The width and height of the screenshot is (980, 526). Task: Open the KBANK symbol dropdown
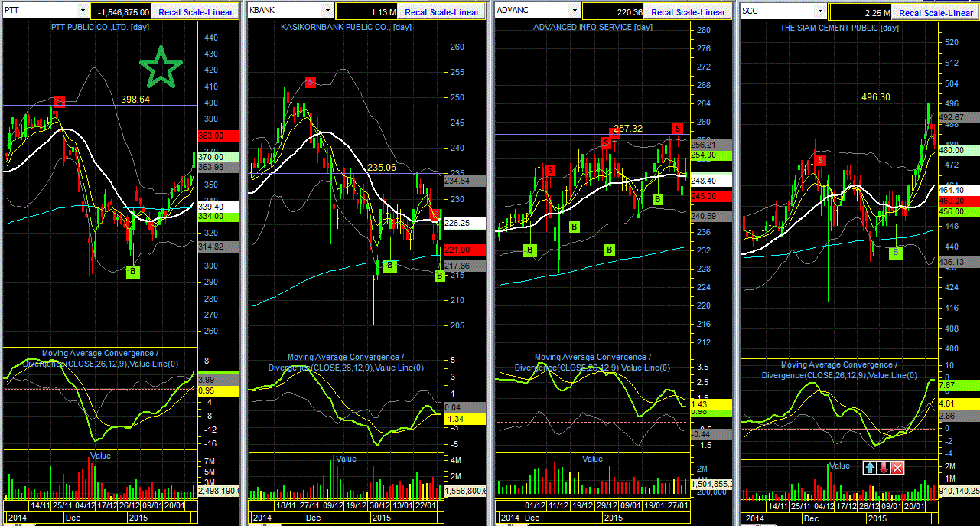point(327,11)
